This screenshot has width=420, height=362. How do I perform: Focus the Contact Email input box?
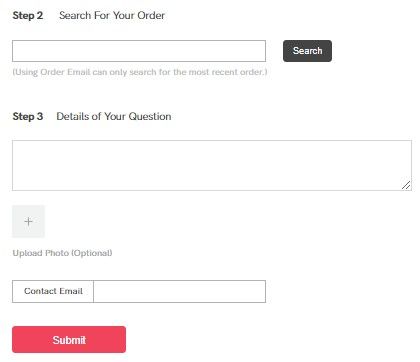point(180,291)
